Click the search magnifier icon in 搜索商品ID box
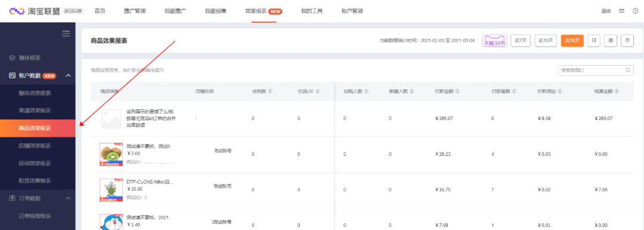Image resolution: width=644 pixels, height=230 pixels. pyautogui.click(x=628, y=70)
